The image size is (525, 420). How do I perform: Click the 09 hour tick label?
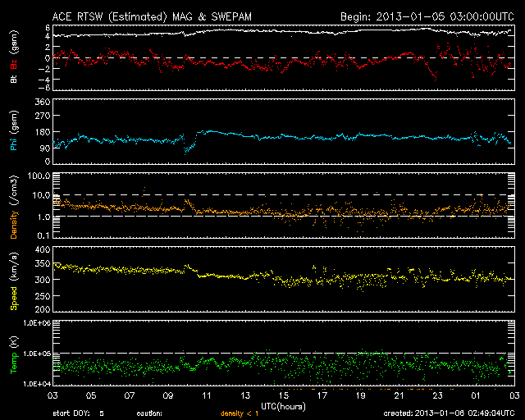(x=168, y=395)
